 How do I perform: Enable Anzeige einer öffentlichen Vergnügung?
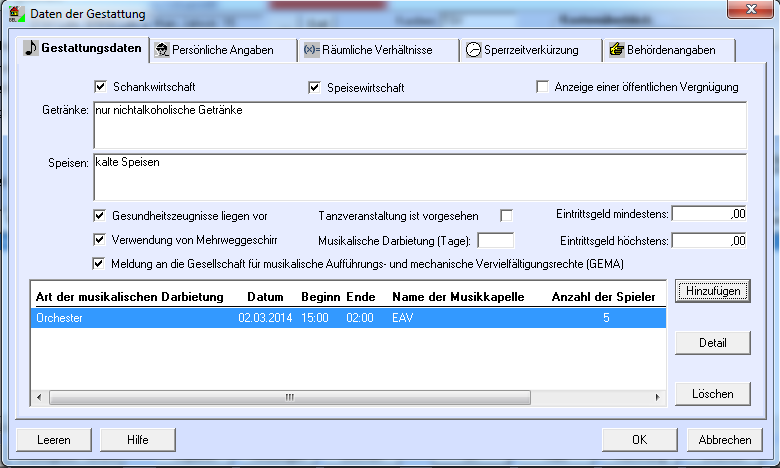pyautogui.click(x=543, y=87)
